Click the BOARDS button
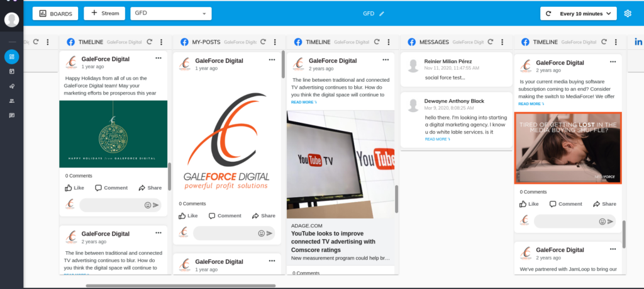 tap(55, 14)
